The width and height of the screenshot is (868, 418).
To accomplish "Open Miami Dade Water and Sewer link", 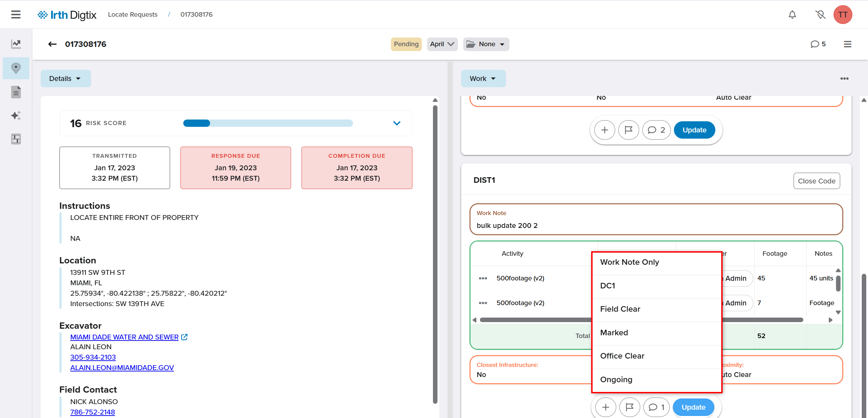I will click(124, 337).
